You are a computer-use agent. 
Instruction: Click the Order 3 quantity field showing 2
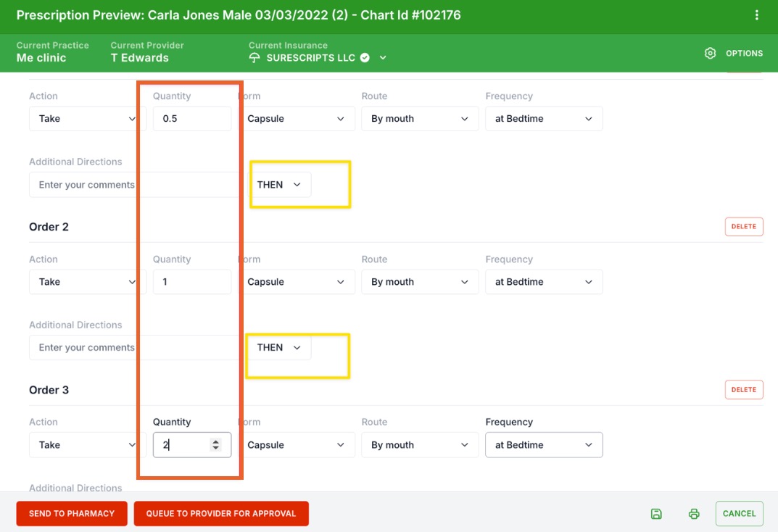(192, 445)
